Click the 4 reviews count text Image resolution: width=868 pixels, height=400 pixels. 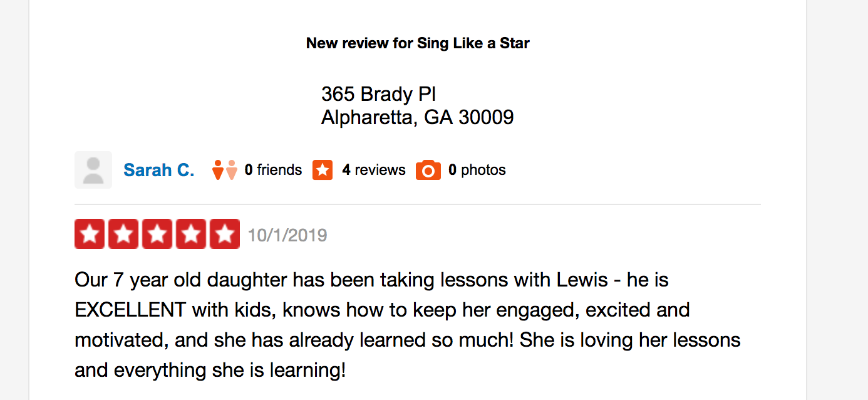pos(374,170)
